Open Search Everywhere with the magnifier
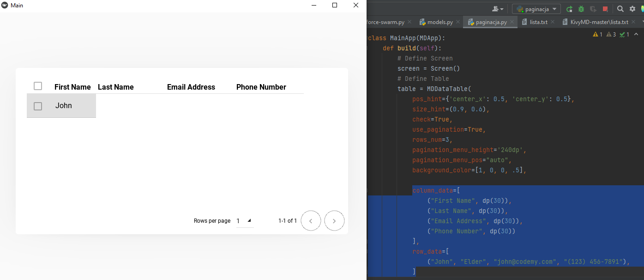 click(x=620, y=8)
